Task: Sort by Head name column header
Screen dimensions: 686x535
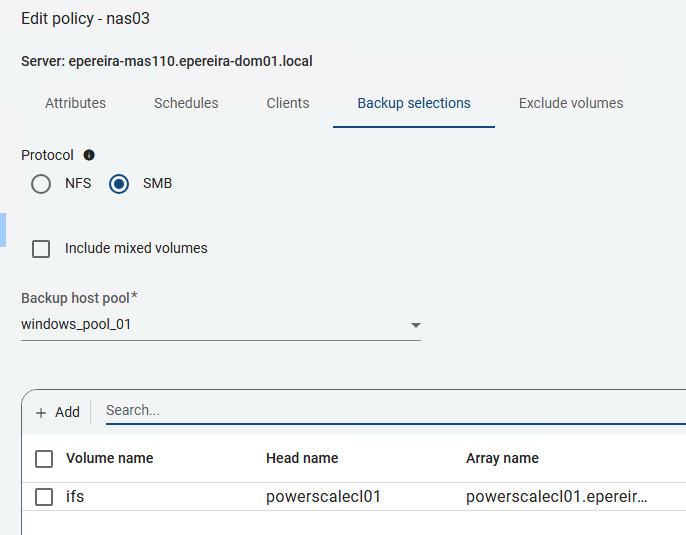Action: pyautogui.click(x=302, y=458)
